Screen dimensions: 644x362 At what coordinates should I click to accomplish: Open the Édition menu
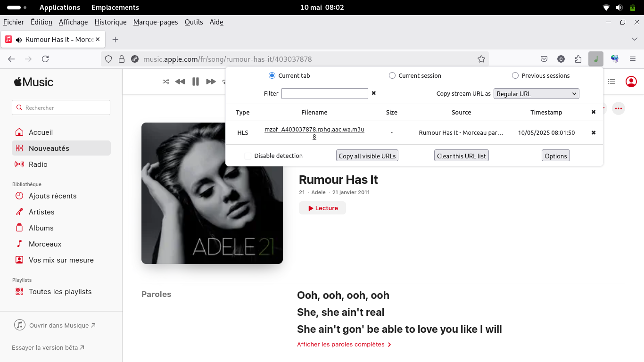(41, 22)
